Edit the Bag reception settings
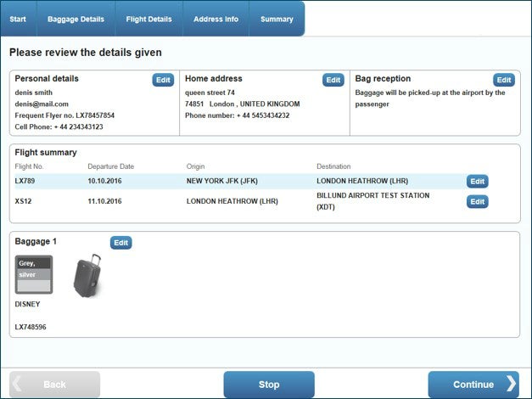This screenshot has width=532, height=399. tap(504, 80)
